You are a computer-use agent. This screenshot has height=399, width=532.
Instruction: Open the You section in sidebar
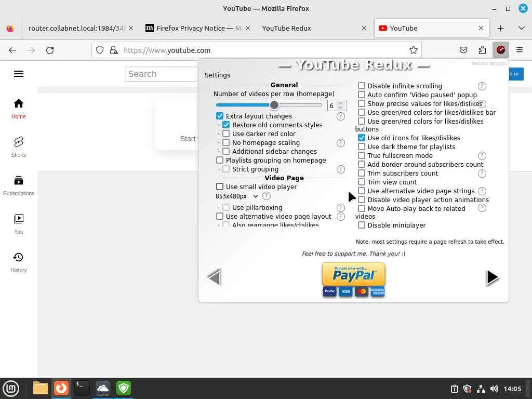[19, 224]
